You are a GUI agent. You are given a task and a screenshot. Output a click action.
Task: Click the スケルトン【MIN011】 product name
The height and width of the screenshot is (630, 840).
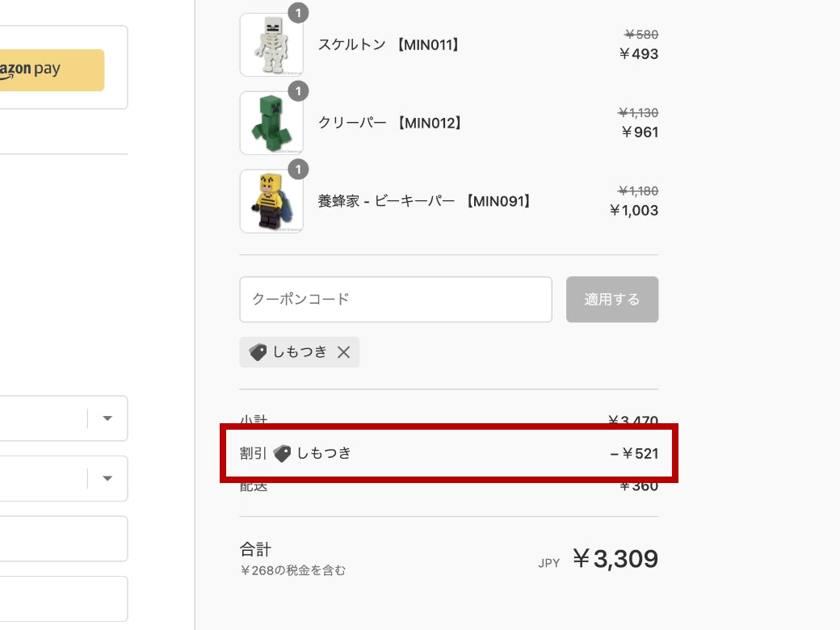[390, 45]
